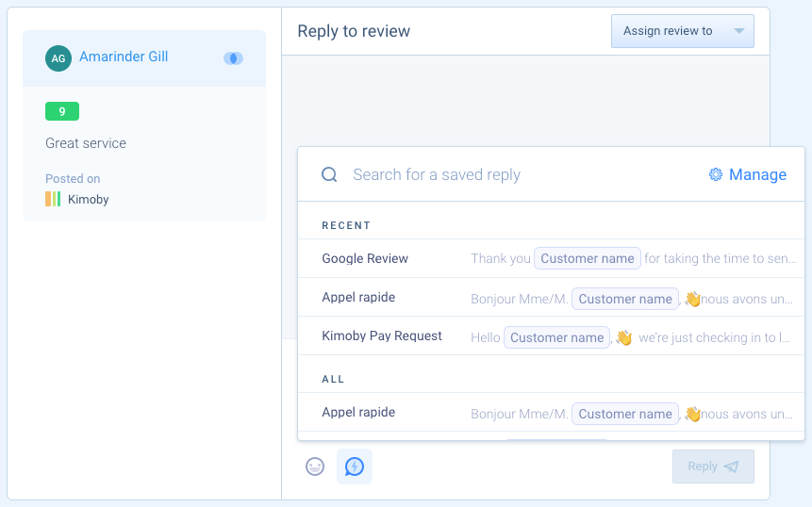
Task: Pick Appel rapide under All section
Action: coord(551,412)
